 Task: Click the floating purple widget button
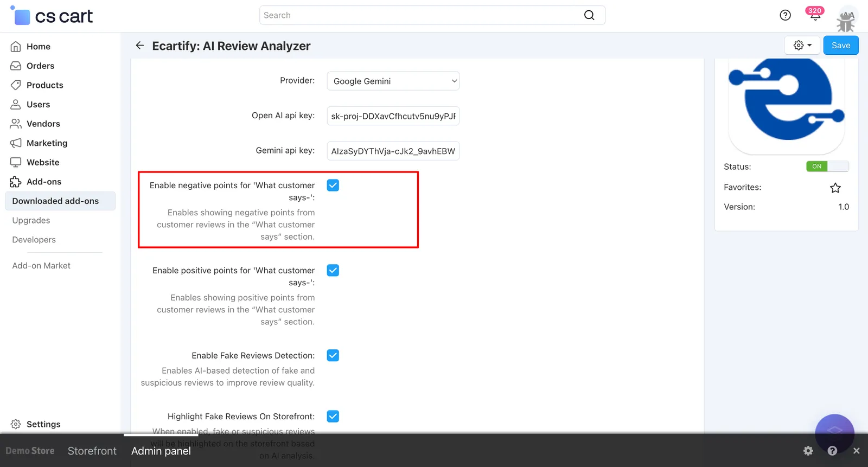834,433
